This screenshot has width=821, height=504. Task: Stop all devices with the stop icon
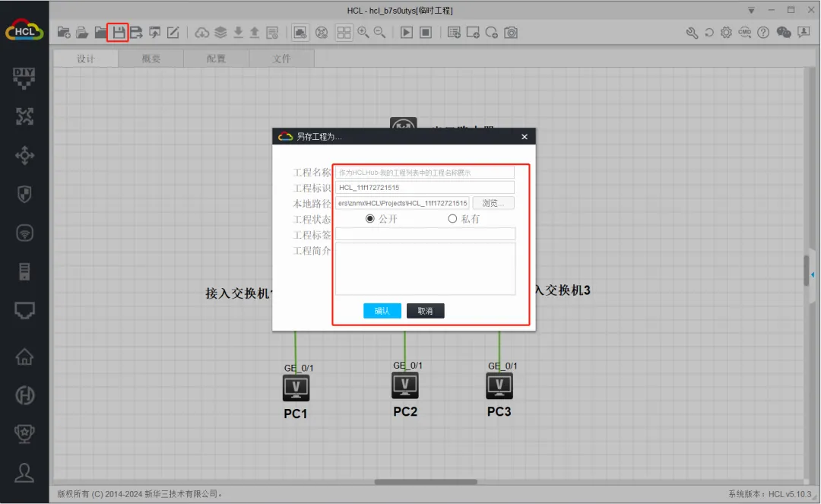[x=426, y=33]
